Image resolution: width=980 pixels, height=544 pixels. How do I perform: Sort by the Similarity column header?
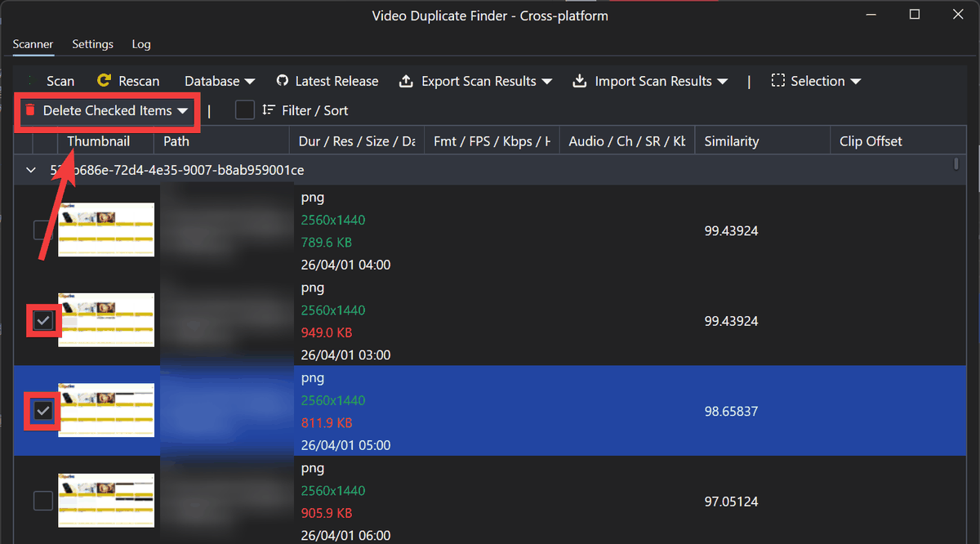pyautogui.click(x=731, y=141)
